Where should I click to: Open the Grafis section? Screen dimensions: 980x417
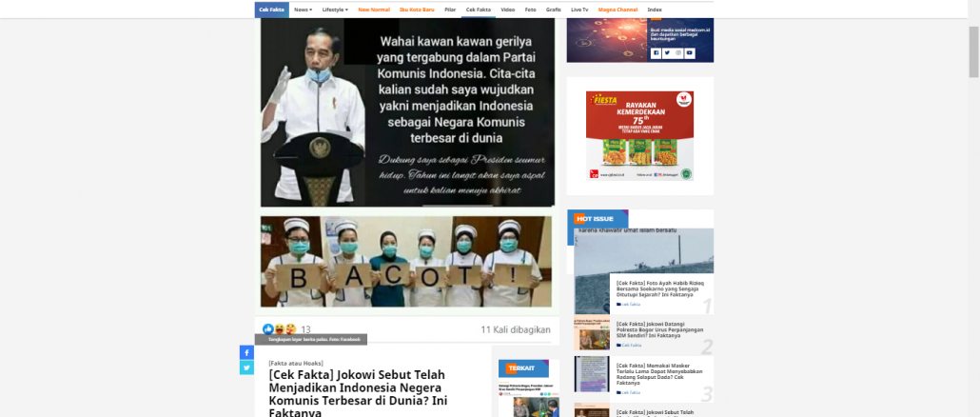(553, 10)
